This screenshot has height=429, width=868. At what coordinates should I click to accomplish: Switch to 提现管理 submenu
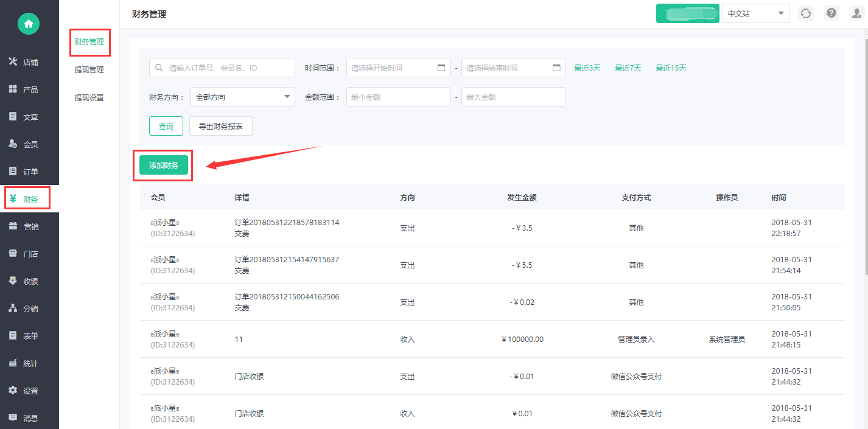(x=89, y=70)
